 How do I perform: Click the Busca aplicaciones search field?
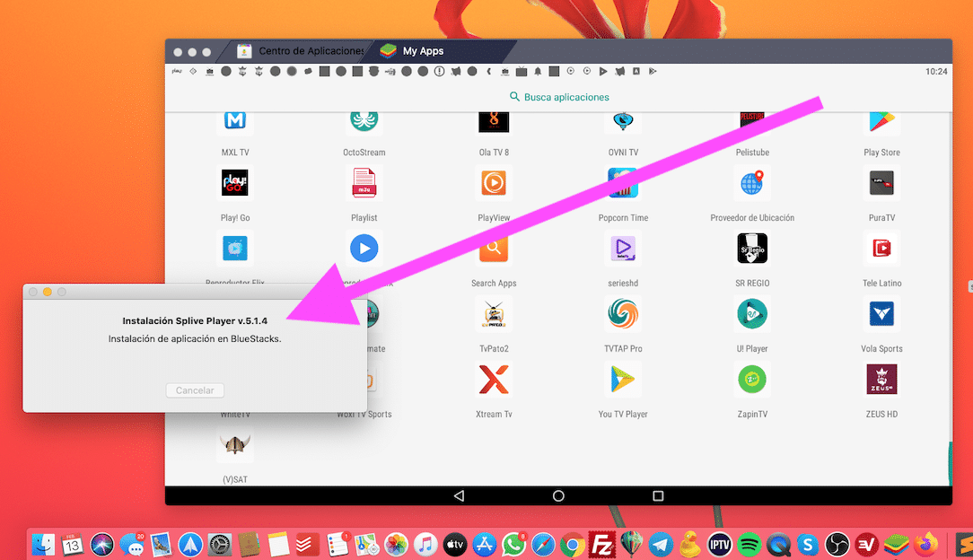558,97
